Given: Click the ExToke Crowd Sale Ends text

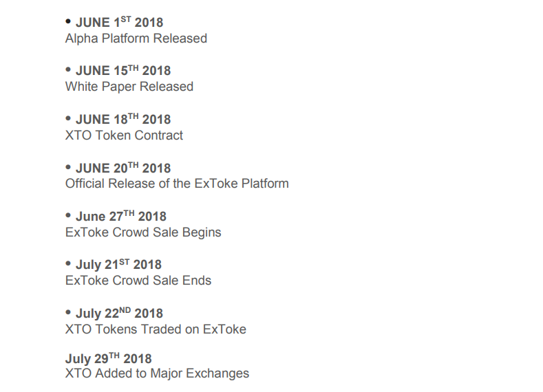Looking at the screenshot, I should (x=138, y=281).
